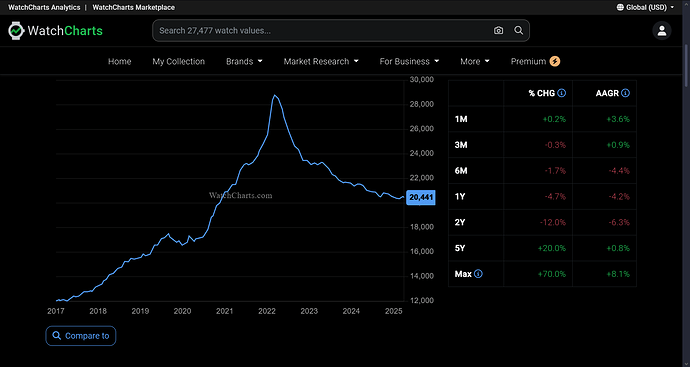The width and height of the screenshot is (690, 367).
Task: Select the 5Y row label
Action: coord(460,248)
